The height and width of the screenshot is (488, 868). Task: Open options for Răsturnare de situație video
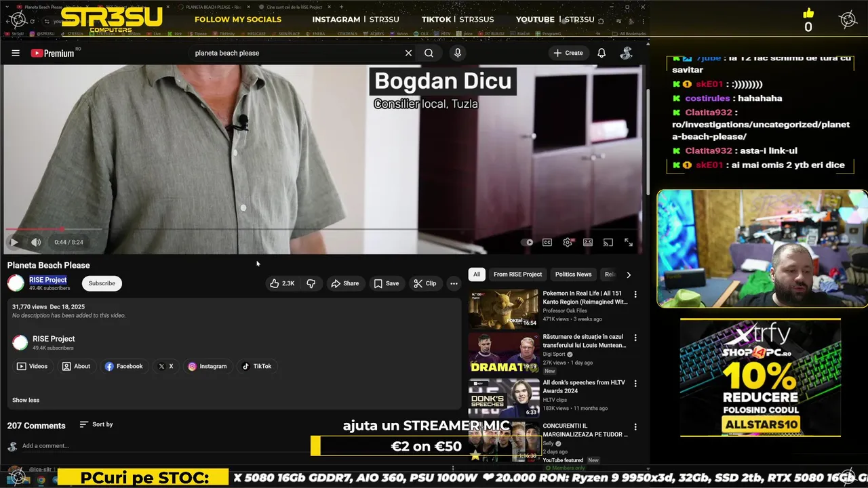coord(635,338)
